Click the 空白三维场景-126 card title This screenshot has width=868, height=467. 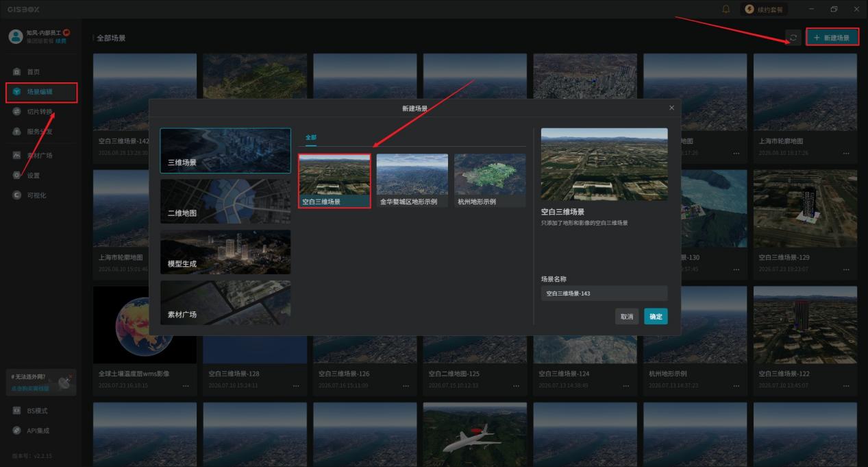(344, 374)
